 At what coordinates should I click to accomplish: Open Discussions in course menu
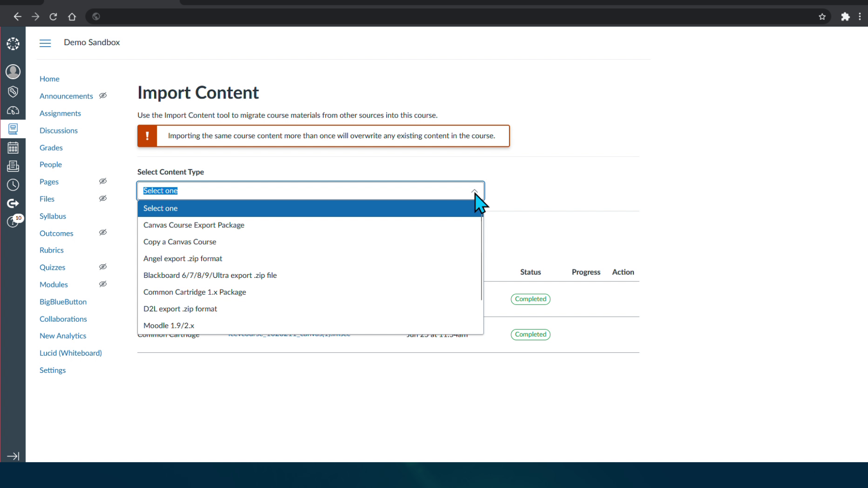(x=58, y=131)
